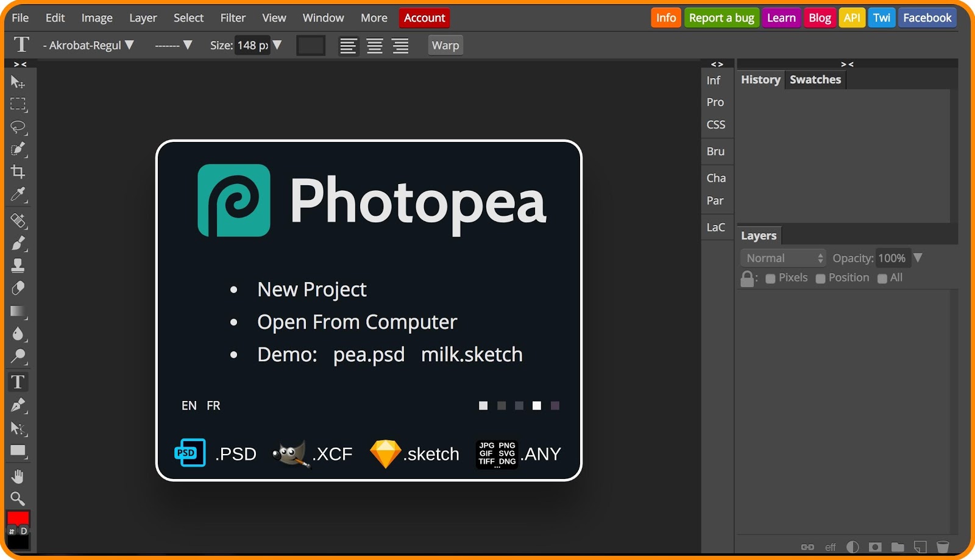Delete layer with trash icon
Screen dimensions: 975x560
click(x=943, y=547)
